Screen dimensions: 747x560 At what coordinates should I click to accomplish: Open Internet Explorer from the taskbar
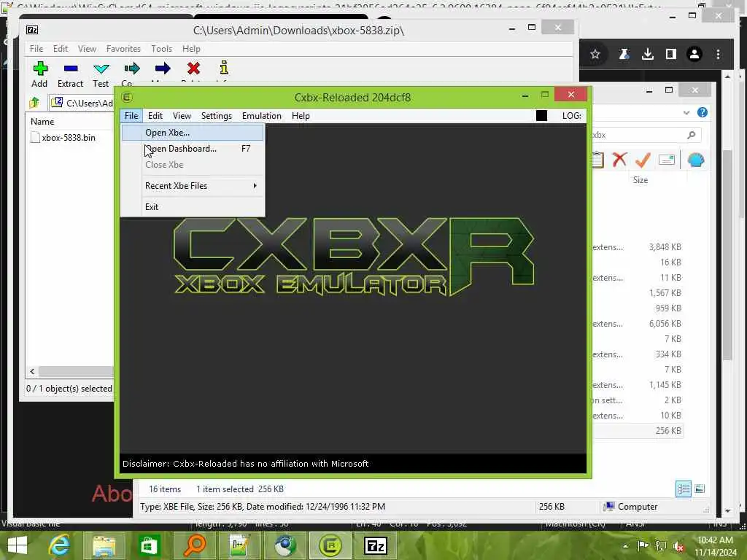60,545
